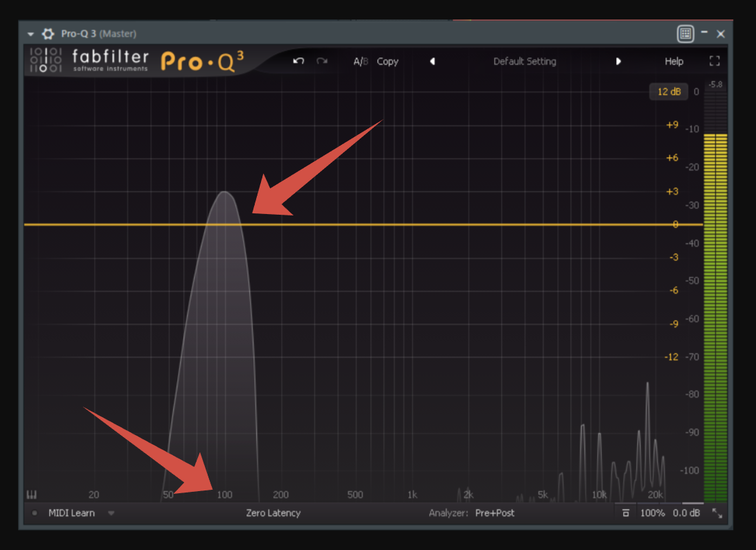Undo the last change
This screenshot has height=550, width=756.
coord(298,61)
